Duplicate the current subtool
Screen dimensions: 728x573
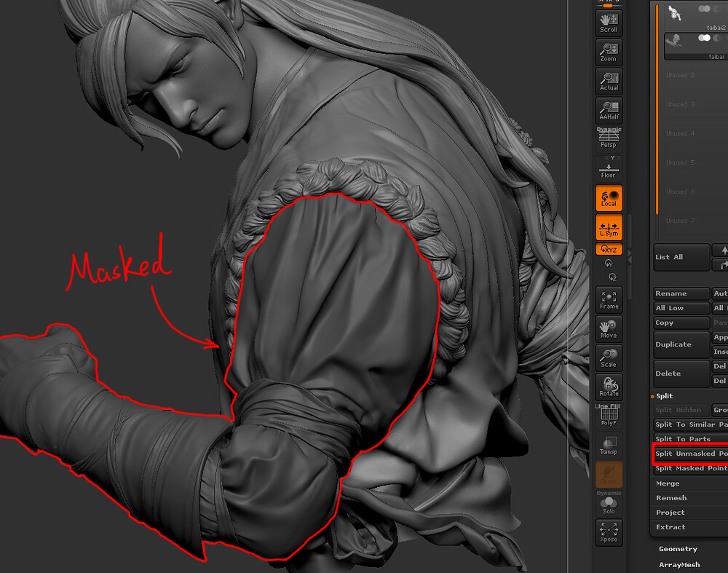pos(681,344)
